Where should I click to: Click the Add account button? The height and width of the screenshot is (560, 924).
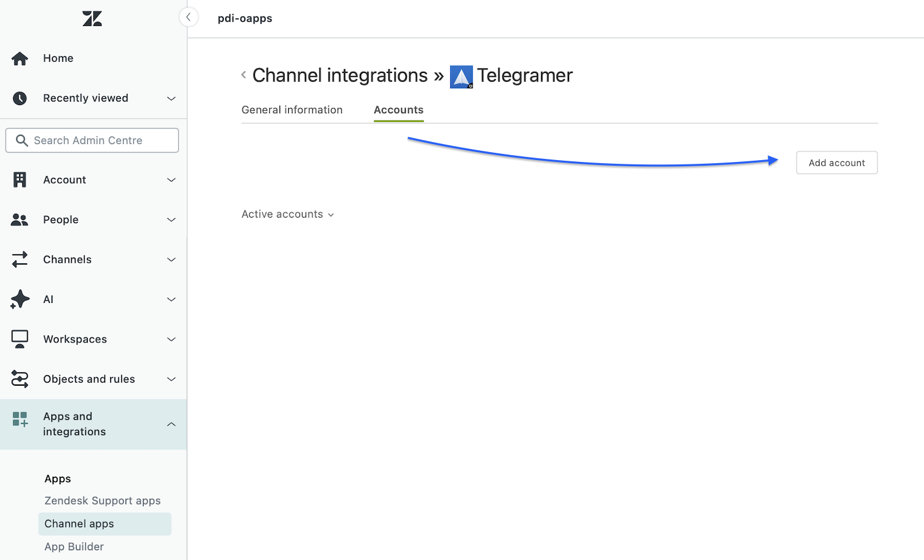pos(836,163)
